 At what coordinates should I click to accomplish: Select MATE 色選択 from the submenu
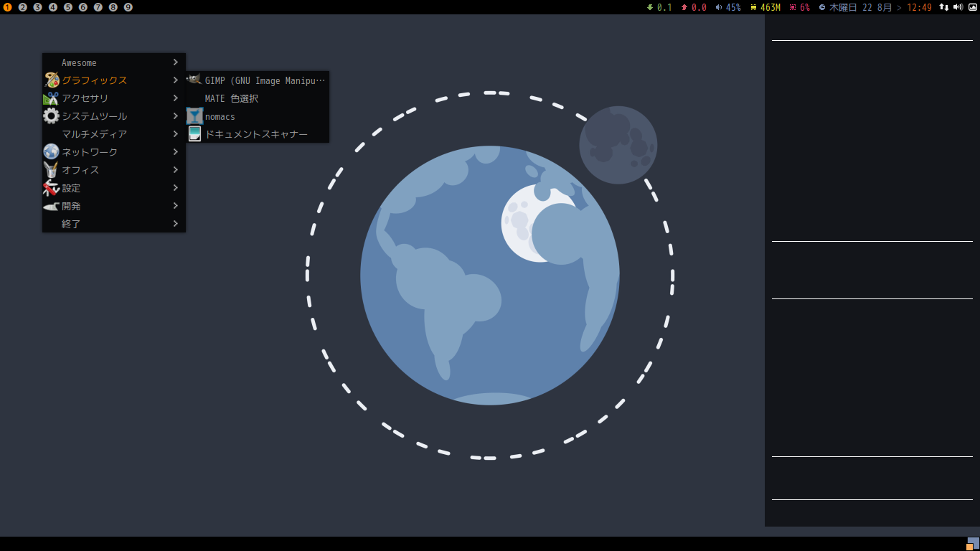click(258, 98)
